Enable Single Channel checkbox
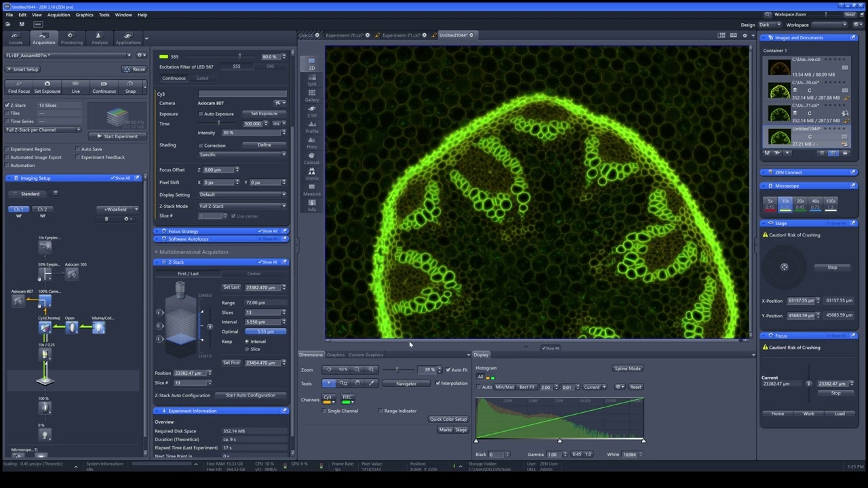The height and width of the screenshot is (488, 868). point(324,411)
